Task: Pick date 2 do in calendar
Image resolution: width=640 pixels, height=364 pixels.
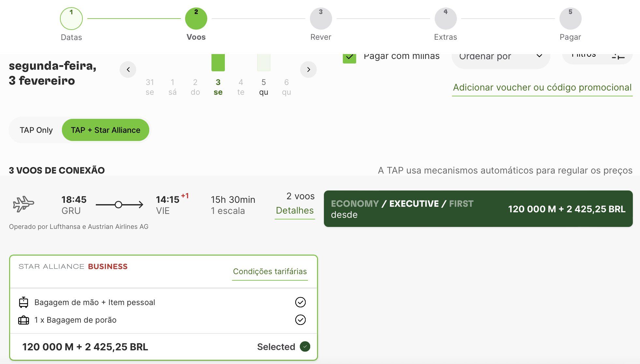Action: (195, 87)
